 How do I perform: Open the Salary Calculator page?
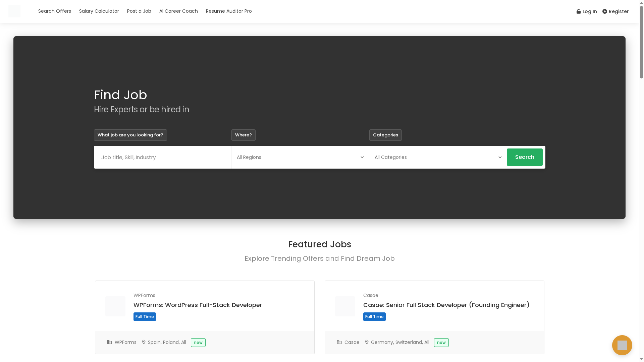(99, 11)
